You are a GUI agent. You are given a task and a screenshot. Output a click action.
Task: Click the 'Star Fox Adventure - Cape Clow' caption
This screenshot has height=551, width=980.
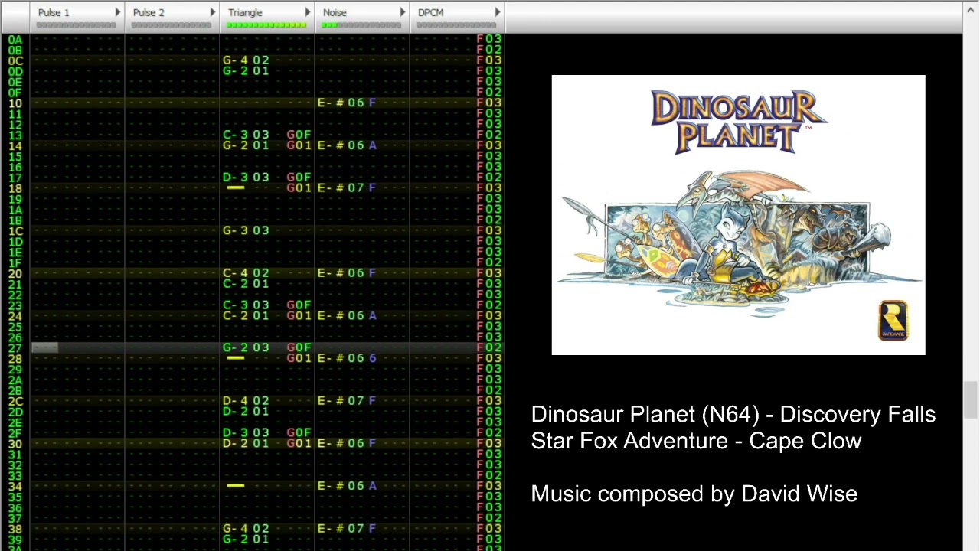click(x=697, y=442)
